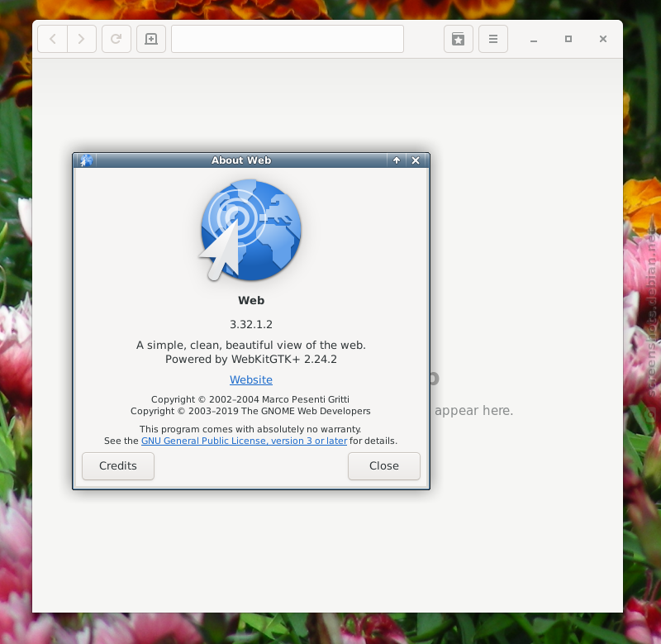Image resolution: width=661 pixels, height=644 pixels.
Task: Go forward using the browser forward arrow
Action: pos(82,39)
